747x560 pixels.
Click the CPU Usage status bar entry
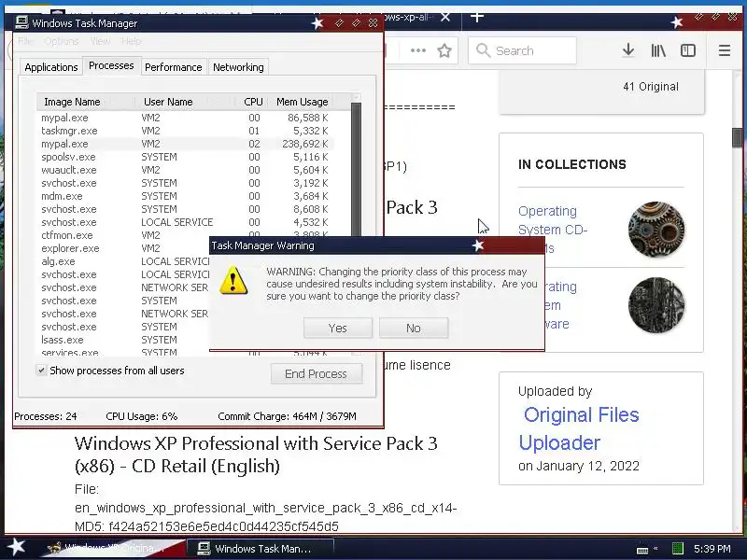coord(142,416)
